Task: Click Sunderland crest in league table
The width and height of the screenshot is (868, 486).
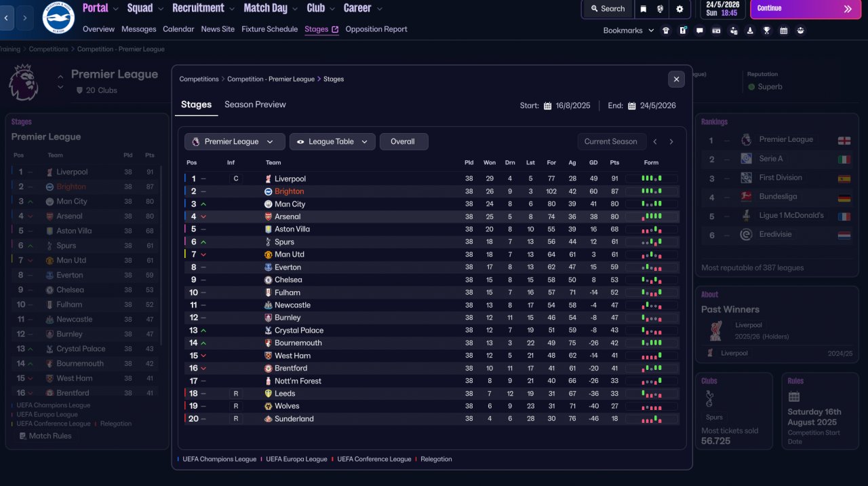Action: [x=268, y=419]
